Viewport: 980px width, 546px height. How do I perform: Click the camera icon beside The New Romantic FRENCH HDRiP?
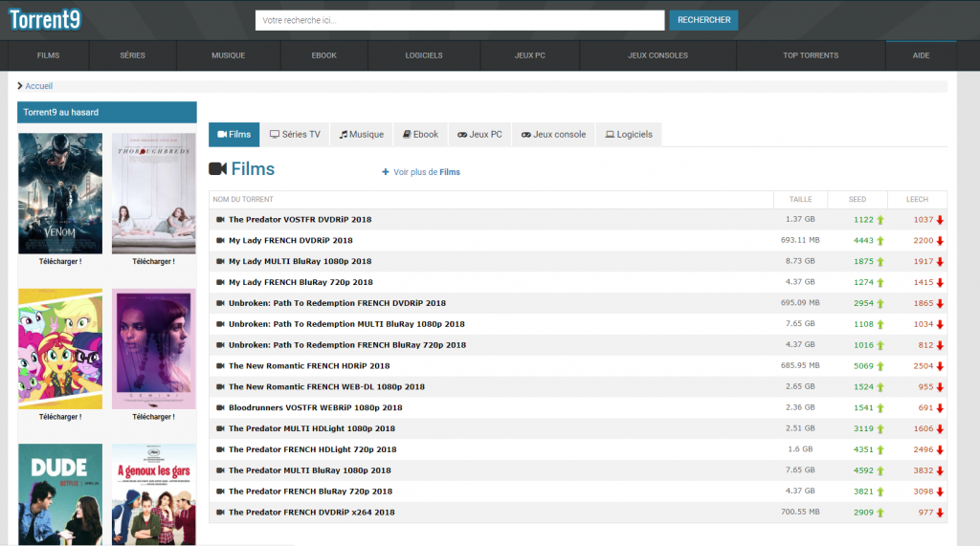pyautogui.click(x=220, y=366)
